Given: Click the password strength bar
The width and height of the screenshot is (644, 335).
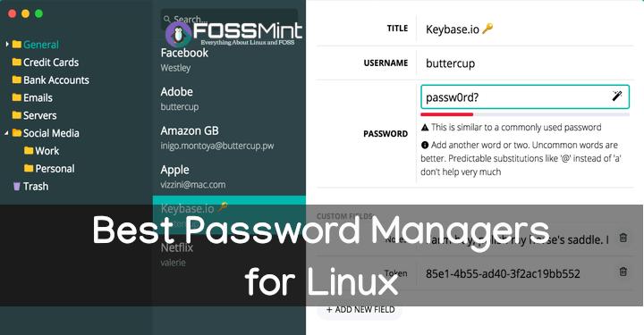Looking at the screenshot, I should 525,114.
